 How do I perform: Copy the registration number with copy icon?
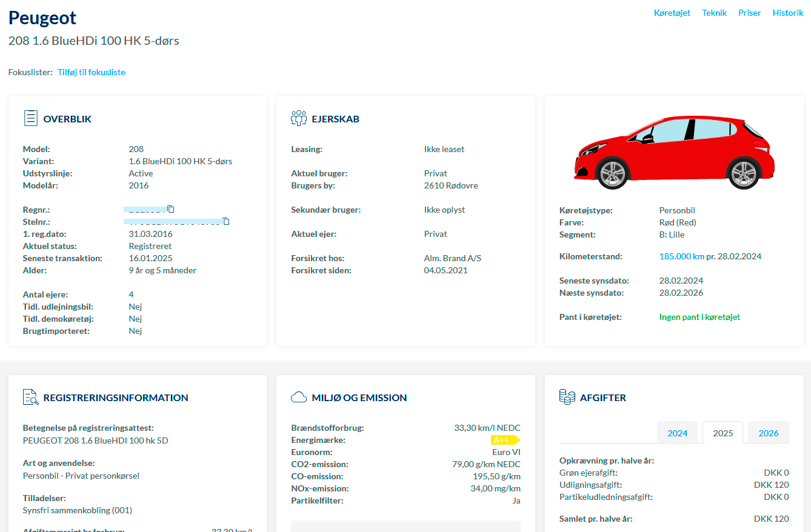tap(171, 209)
